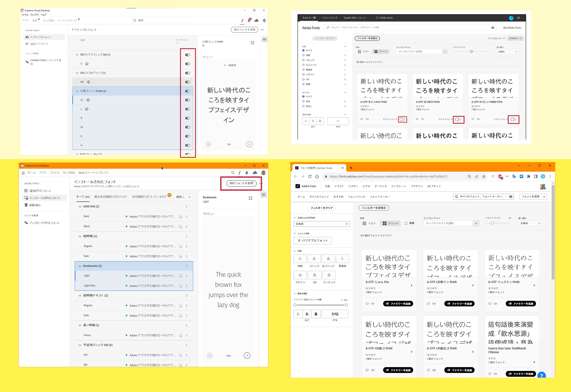Open the お勧め sort dropdown
Viewport: 571px width, 392px height.
pyautogui.click(x=530, y=223)
